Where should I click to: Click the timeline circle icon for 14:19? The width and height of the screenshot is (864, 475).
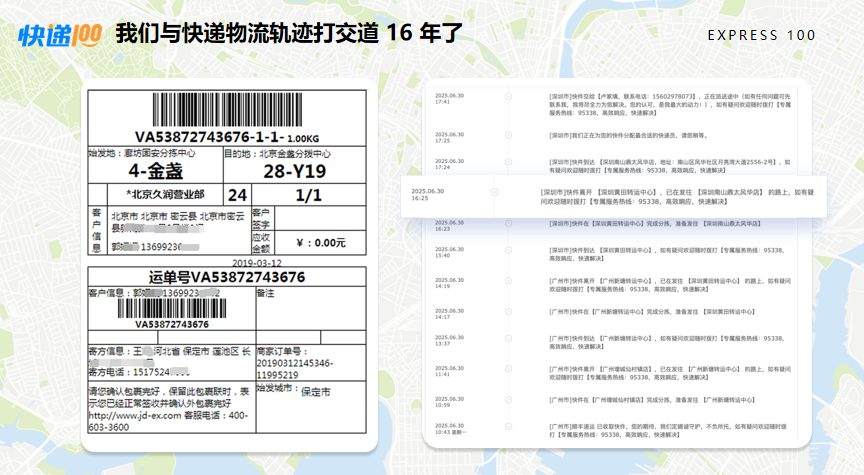(509, 281)
